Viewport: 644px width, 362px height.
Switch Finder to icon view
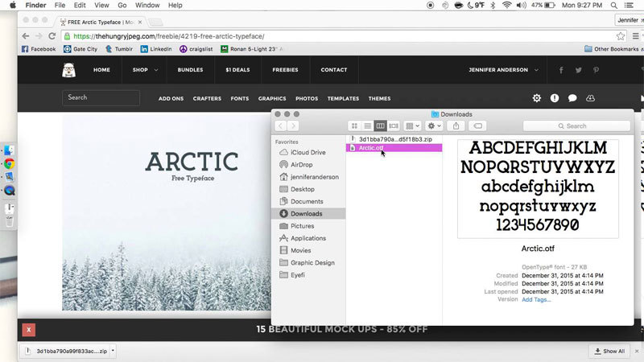click(x=354, y=126)
